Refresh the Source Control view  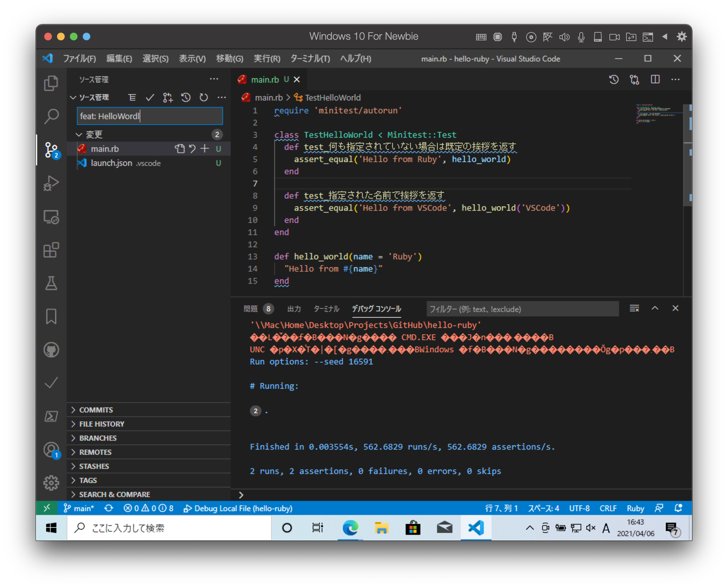coord(204,98)
